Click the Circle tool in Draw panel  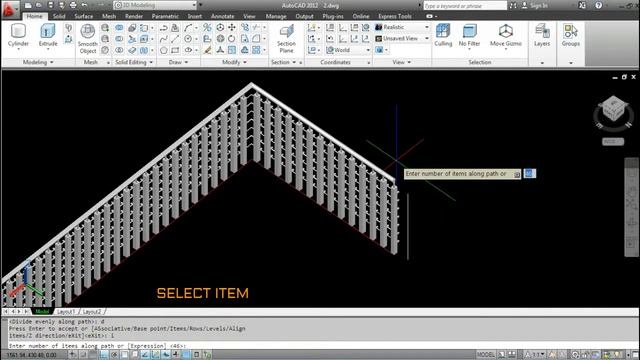pyautogui.click(x=188, y=39)
